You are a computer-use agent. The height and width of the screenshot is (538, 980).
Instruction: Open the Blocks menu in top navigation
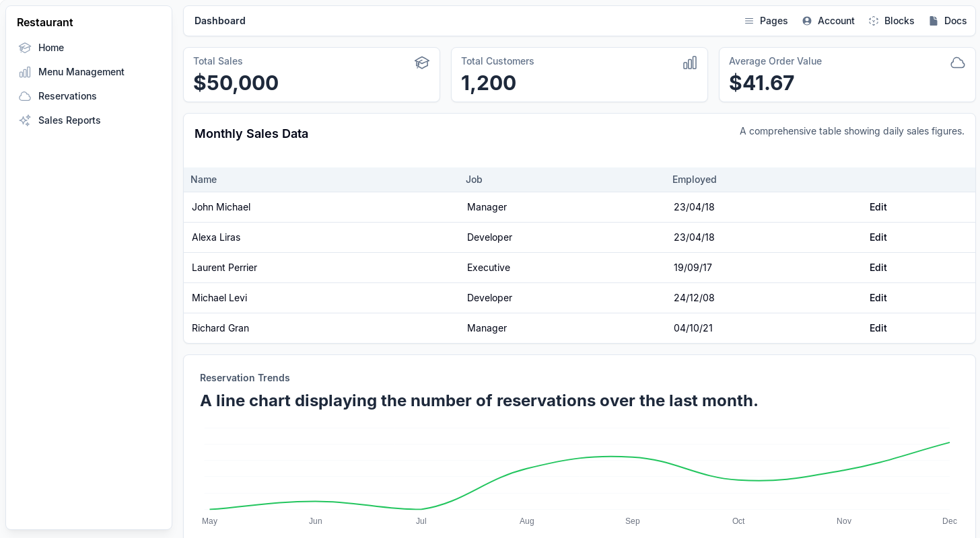(891, 21)
